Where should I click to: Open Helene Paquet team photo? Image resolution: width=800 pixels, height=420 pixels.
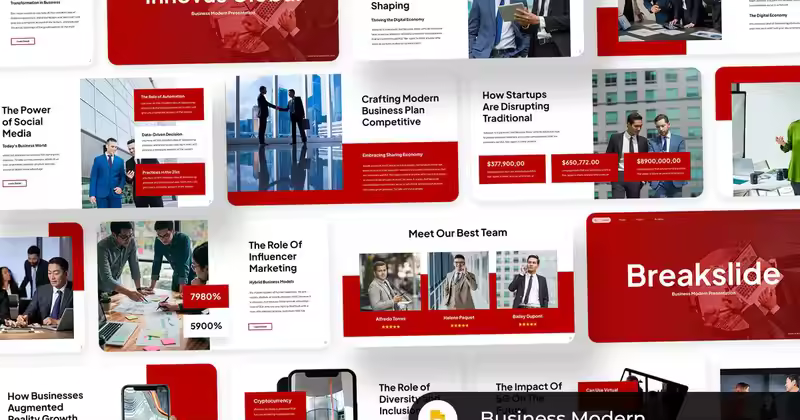(458, 281)
